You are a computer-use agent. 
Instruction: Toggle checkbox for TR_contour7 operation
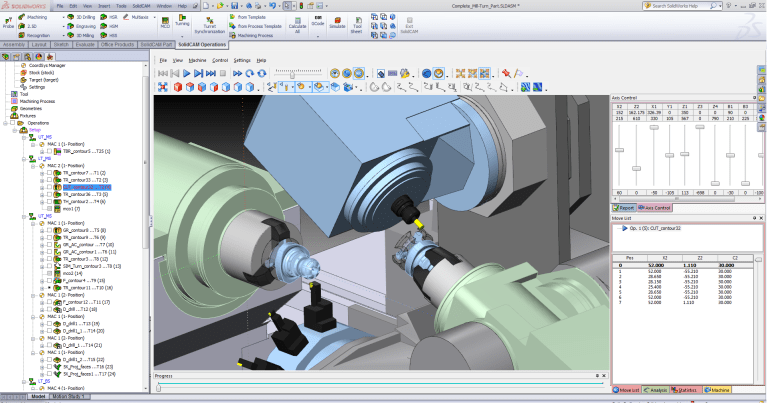(x=48, y=172)
